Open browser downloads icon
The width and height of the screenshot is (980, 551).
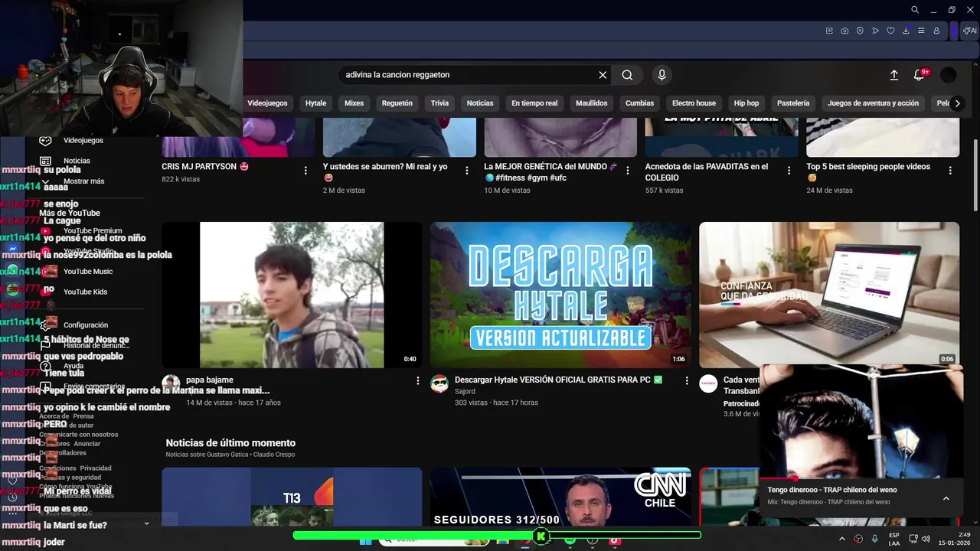coord(906,31)
